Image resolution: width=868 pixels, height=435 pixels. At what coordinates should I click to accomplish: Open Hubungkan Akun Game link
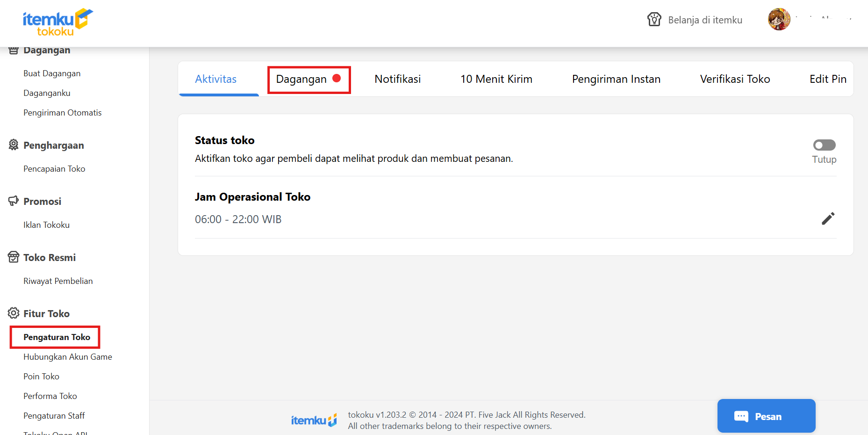tap(68, 357)
